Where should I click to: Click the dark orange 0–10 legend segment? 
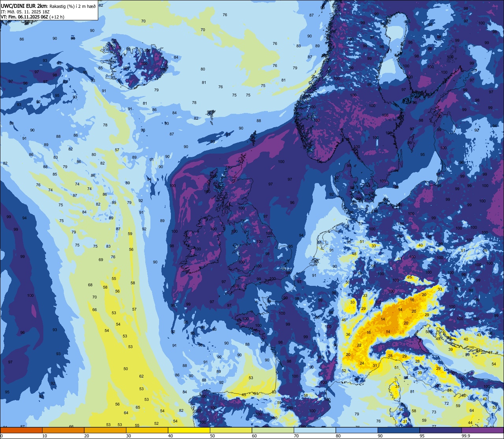click(x=21, y=430)
